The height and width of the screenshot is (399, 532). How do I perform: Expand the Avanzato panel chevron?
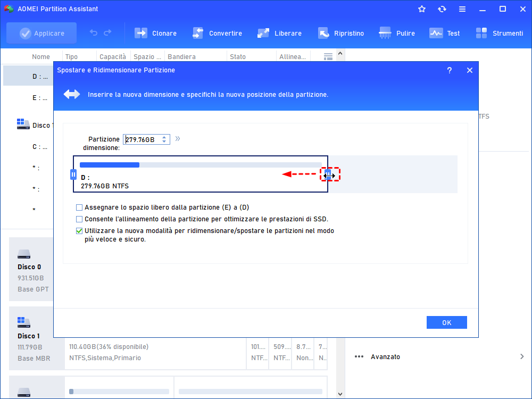[x=522, y=356]
